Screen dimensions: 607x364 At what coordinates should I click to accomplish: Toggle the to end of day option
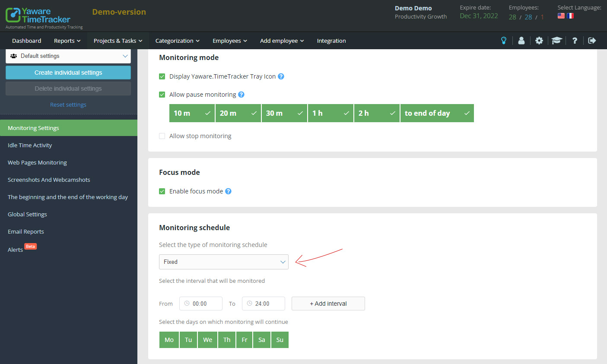click(437, 113)
